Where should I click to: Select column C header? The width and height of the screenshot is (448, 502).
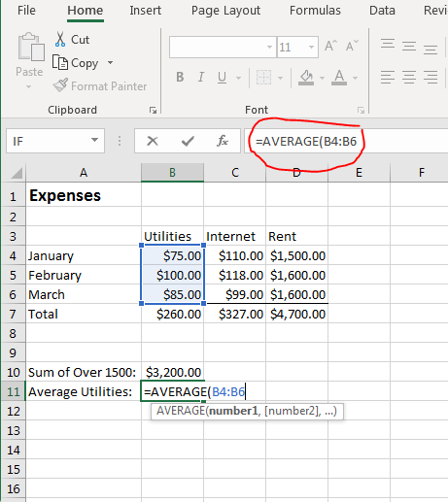(x=235, y=173)
